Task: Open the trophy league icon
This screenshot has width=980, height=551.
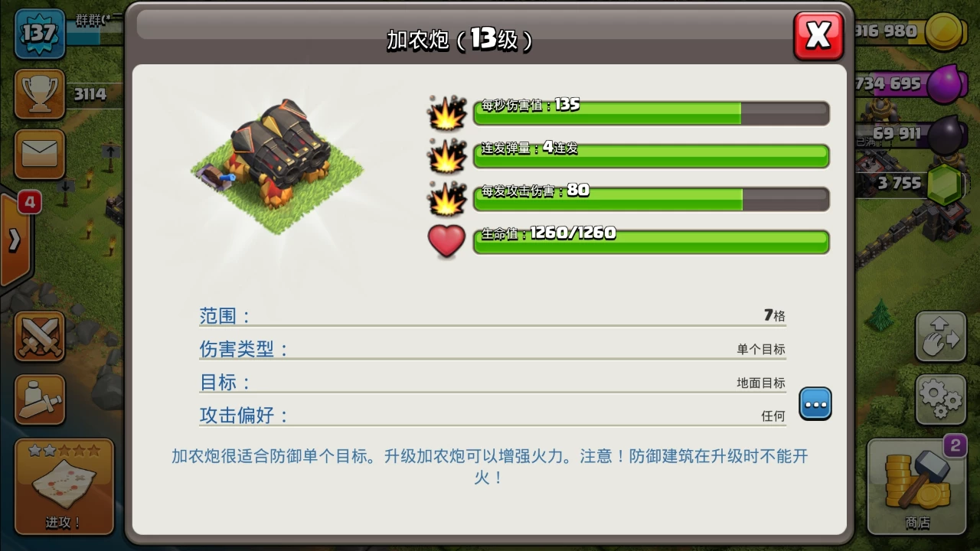Action: pos(39,94)
